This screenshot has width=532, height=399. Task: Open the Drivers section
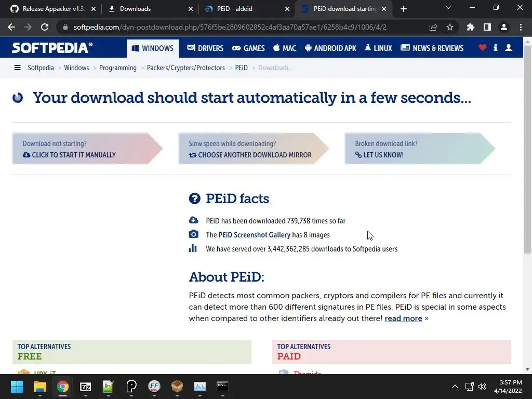coord(205,48)
